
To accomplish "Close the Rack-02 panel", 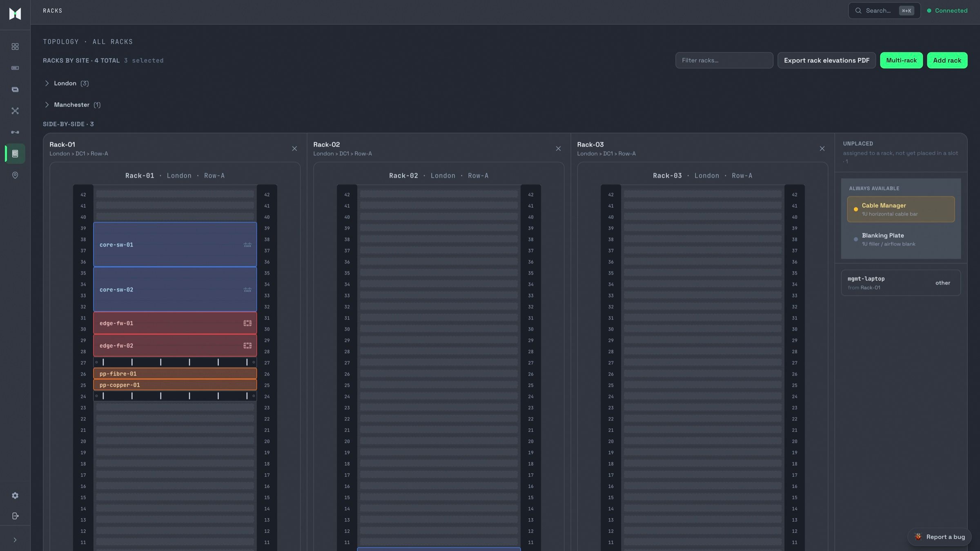I will pyautogui.click(x=558, y=149).
